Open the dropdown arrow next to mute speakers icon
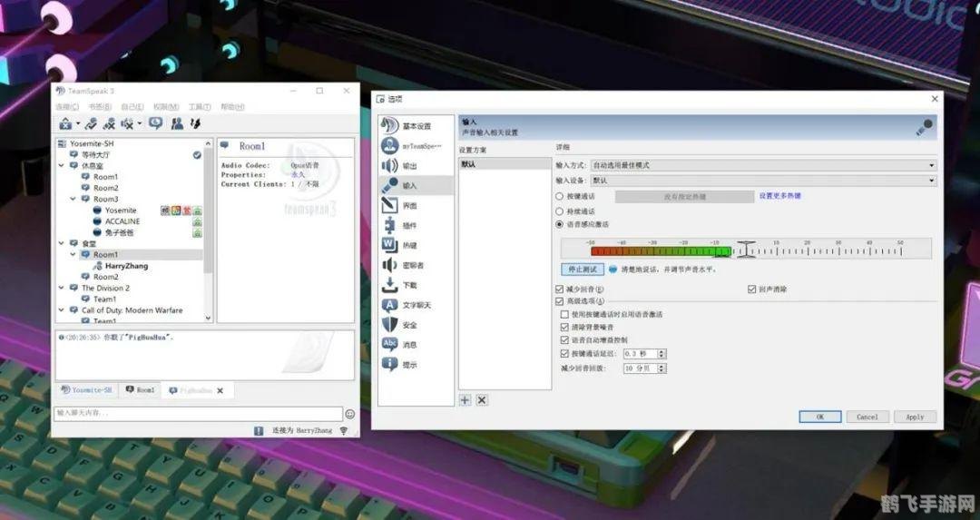Screen dimensions: 980x520 click(140, 123)
